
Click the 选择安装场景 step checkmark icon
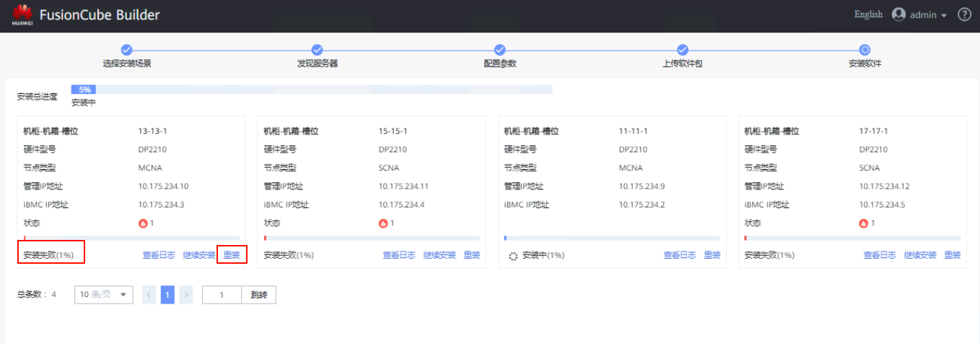[126, 49]
